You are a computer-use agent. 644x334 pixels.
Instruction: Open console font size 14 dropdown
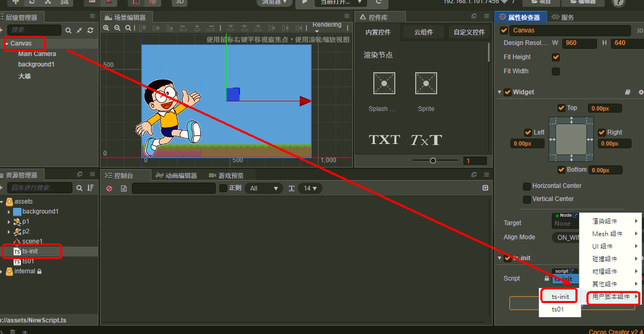pos(310,188)
